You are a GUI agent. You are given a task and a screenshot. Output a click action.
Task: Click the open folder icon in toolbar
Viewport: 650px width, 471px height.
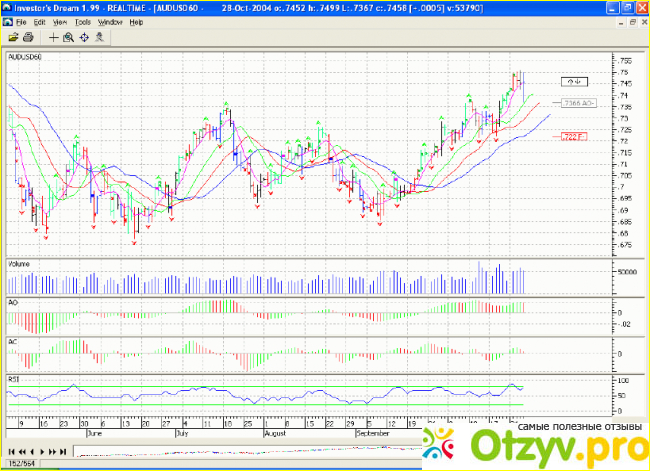click(x=14, y=37)
